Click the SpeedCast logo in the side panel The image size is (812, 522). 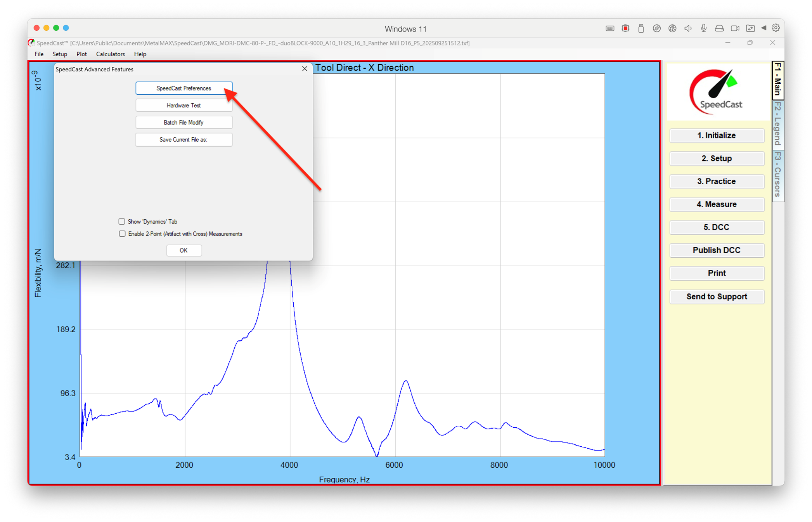[717, 92]
